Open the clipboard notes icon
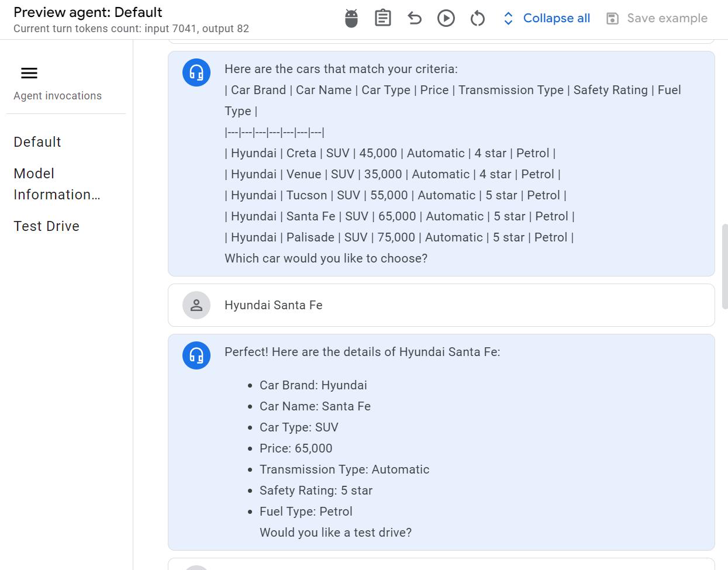The width and height of the screenshot is (728, 570). (383, 18)
